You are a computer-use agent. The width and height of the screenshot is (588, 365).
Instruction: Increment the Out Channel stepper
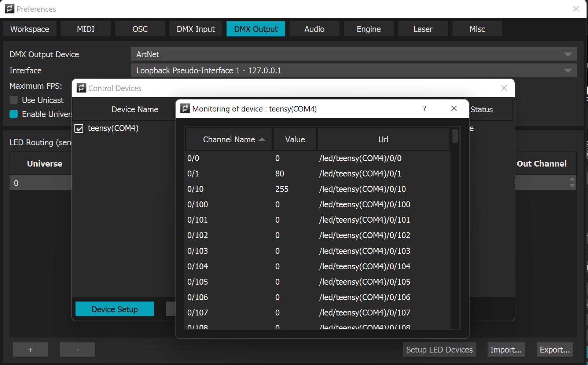572,179
